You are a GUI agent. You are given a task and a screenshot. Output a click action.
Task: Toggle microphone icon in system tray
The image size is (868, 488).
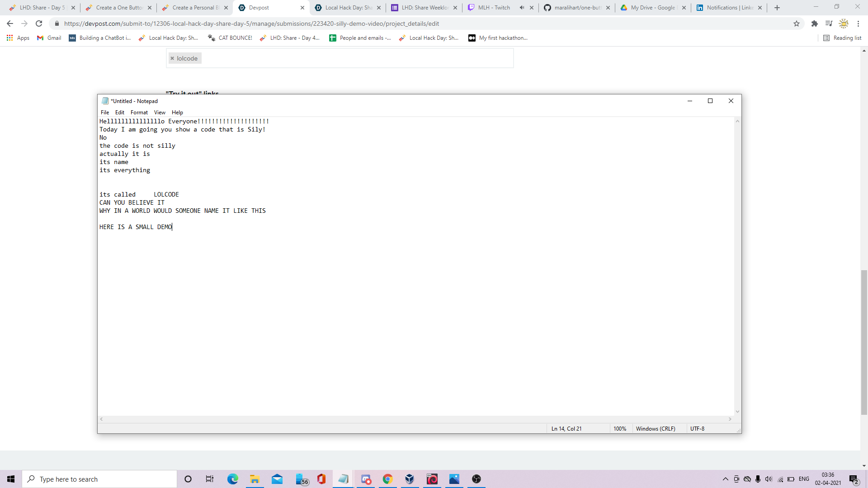(758, 479)
